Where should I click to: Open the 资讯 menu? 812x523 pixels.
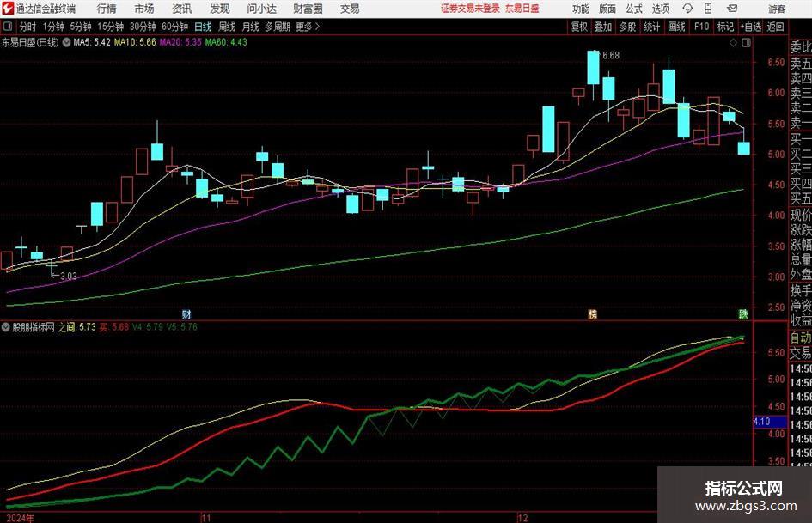[x=182, y=9]
